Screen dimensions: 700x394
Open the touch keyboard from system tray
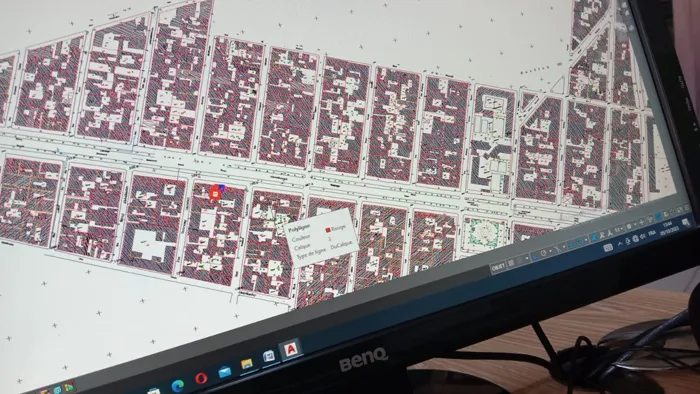[x=608, y=248]
